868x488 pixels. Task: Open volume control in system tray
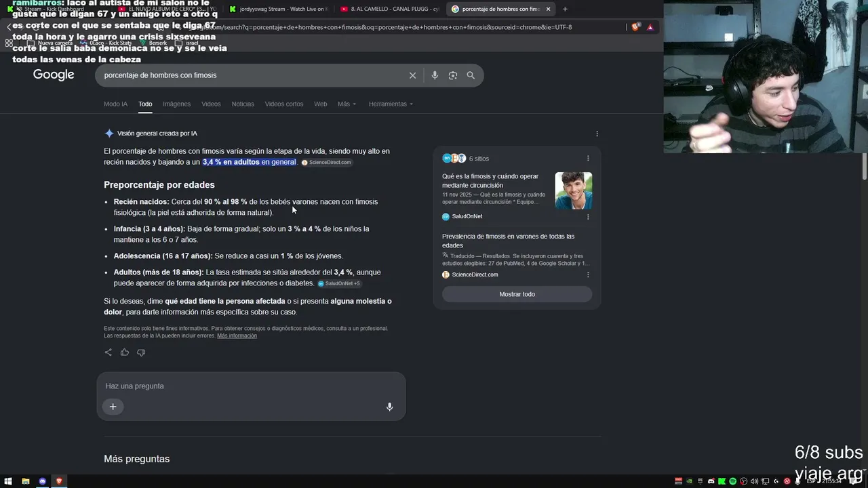[755, 481]
